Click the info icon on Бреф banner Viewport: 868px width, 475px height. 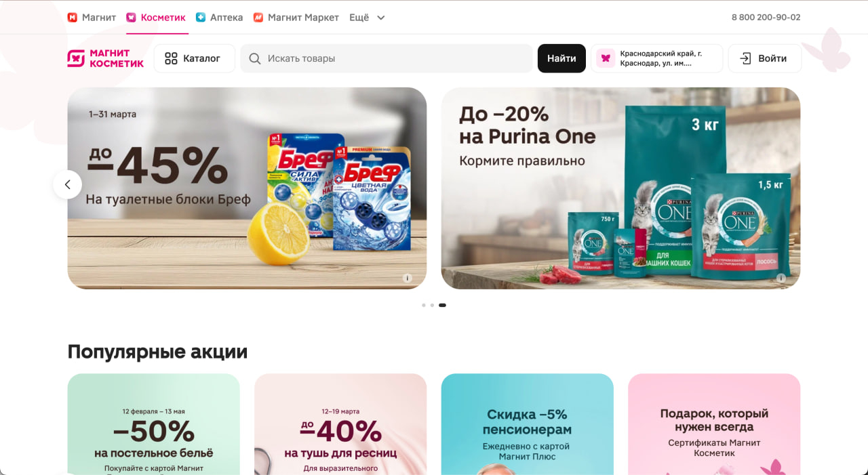tap(407, 278)
